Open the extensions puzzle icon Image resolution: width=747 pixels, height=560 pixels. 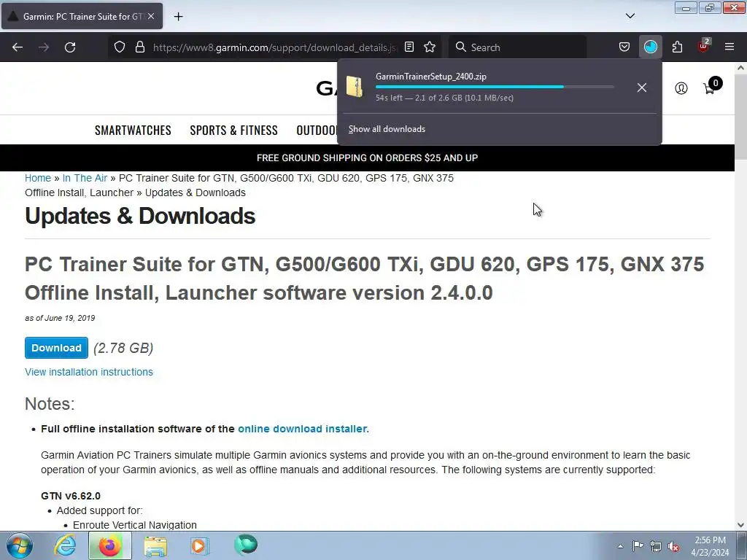(677, 47)
